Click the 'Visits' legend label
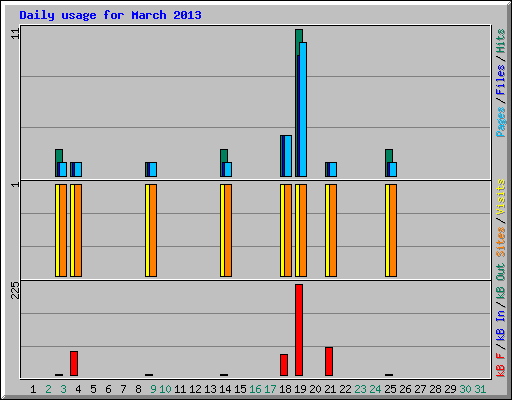 pyautogui.click(x=501, y=197)
